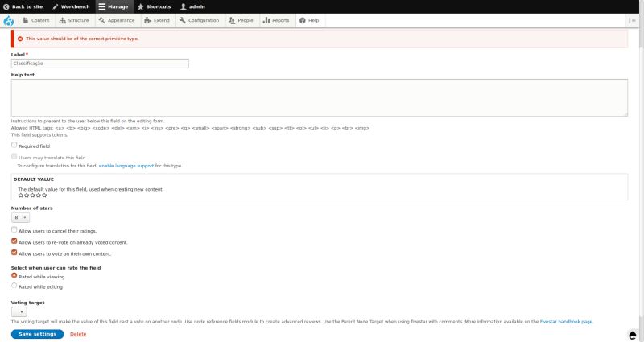Viewport: 644px width, 342px height.
Task: Select the fifth default value star
Action: point(44,196)
